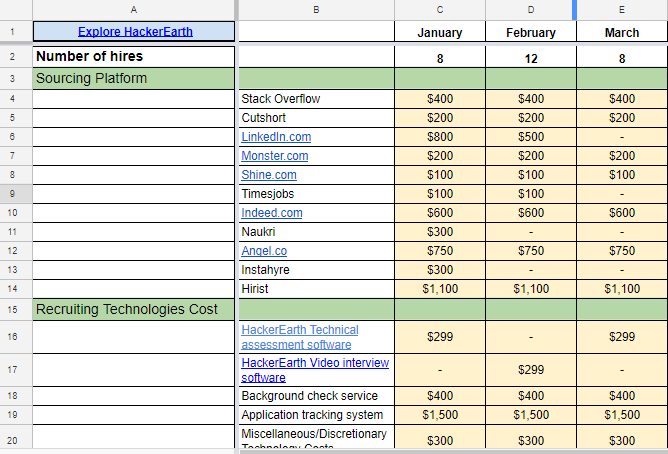Open HackerEarth Video interview software link

point(315,370)
